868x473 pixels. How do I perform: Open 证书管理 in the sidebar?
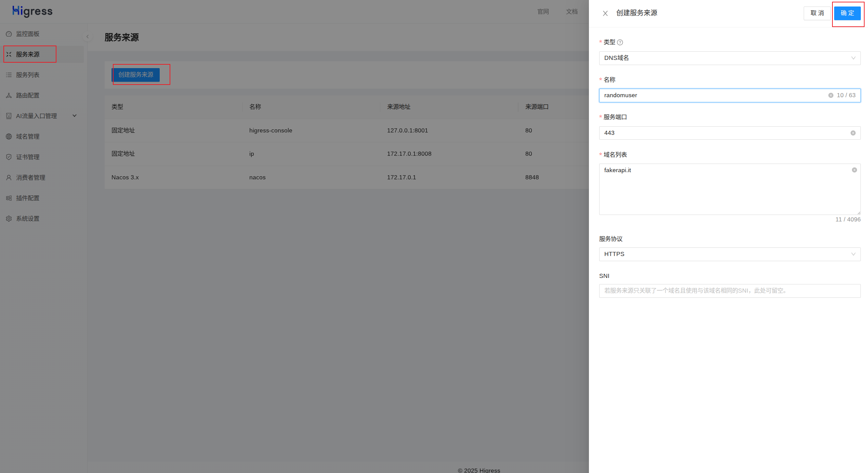coord(28,157)
